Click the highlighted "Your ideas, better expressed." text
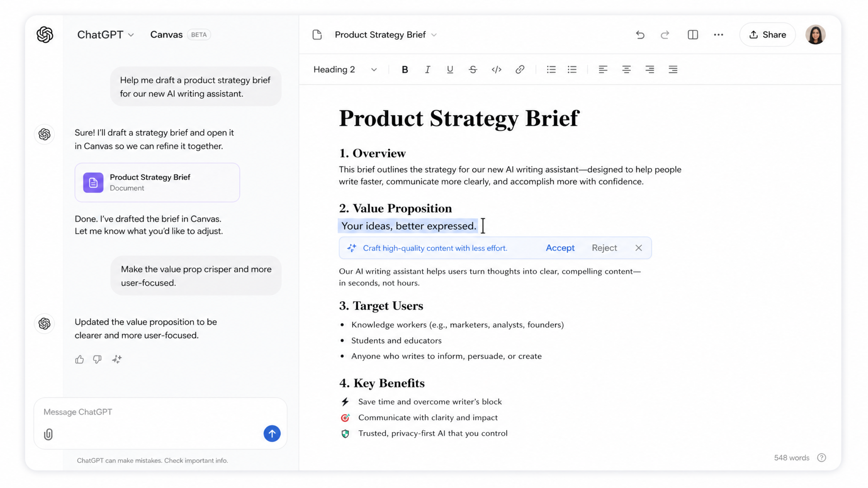Viewport: 868px width, 488px height. pyautogui.click(x=409, y=226)
